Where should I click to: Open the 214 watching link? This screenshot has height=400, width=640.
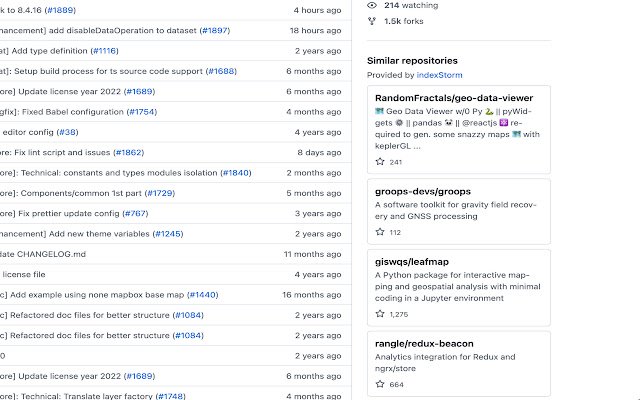coord(411,5)
